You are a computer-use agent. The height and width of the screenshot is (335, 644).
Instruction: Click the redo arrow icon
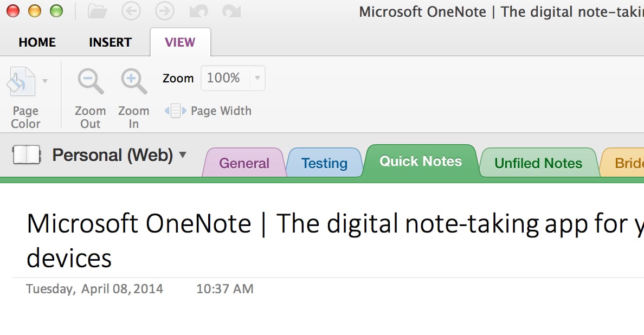tap(231, 11)
